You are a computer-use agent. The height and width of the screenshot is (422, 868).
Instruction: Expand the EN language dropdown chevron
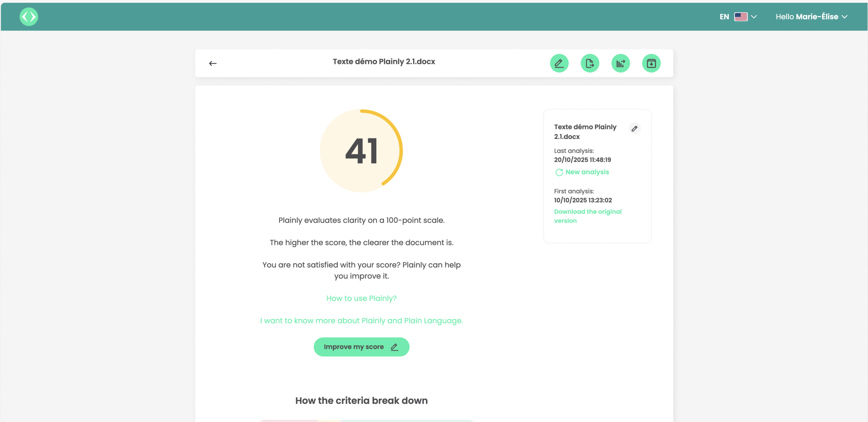754,17
